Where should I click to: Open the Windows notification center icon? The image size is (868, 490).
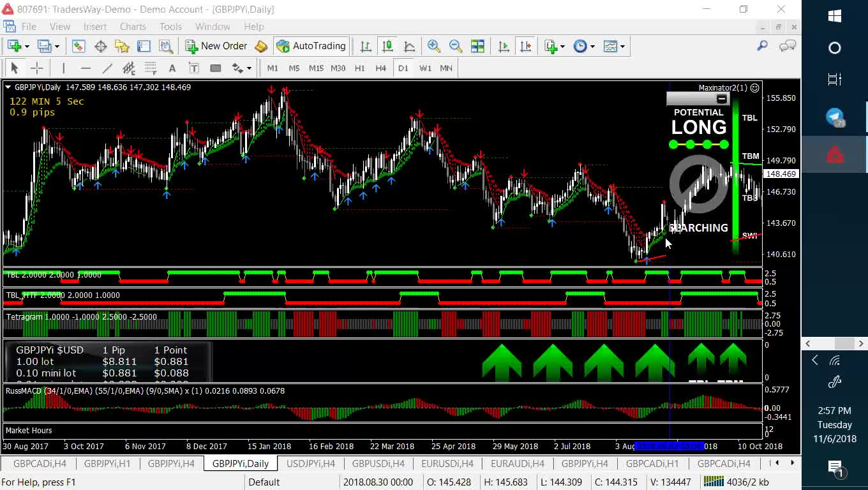[x=835, y=468]
